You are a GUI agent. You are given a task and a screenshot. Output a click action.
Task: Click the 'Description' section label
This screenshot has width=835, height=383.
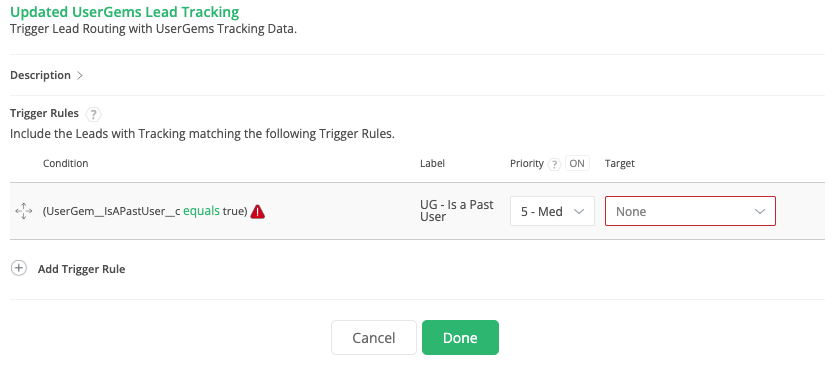pyautogui.click(x=40, y=75)
